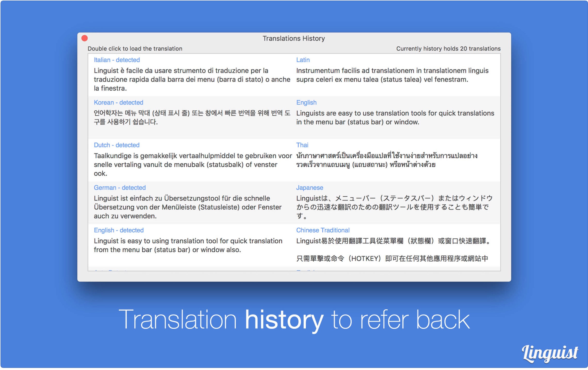
Task: Select the 'Linguists are easy to use' translation
Action: [395, 117]
